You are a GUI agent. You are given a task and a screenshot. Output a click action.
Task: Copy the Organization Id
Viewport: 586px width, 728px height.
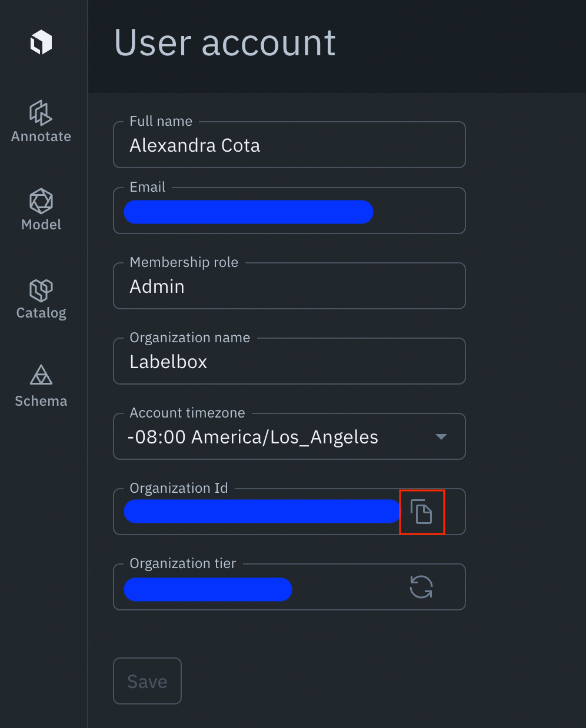click(421, 512)
